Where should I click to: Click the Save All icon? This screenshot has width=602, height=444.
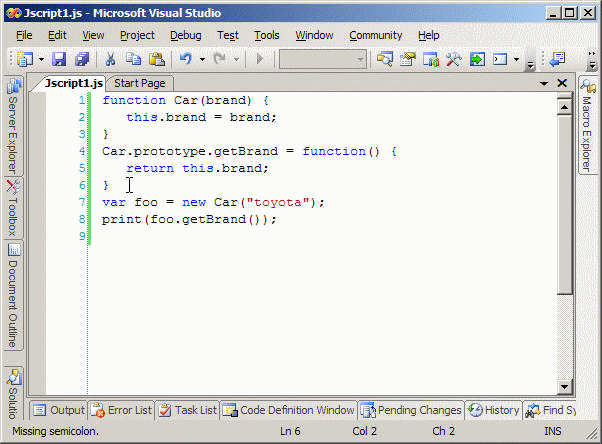[80, 60]
